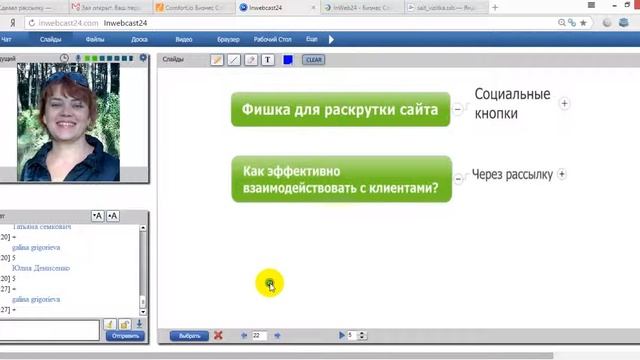Viewport: 640px width, 360px height.
Task: Click the zoom magnifier icon in address bar
Action: click(562, 23)
